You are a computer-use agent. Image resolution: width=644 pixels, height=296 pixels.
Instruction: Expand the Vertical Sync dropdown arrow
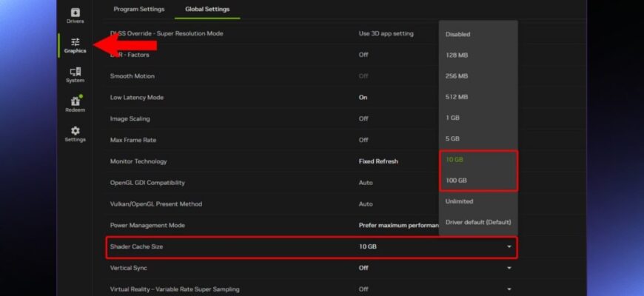click(x=509, y=268)
